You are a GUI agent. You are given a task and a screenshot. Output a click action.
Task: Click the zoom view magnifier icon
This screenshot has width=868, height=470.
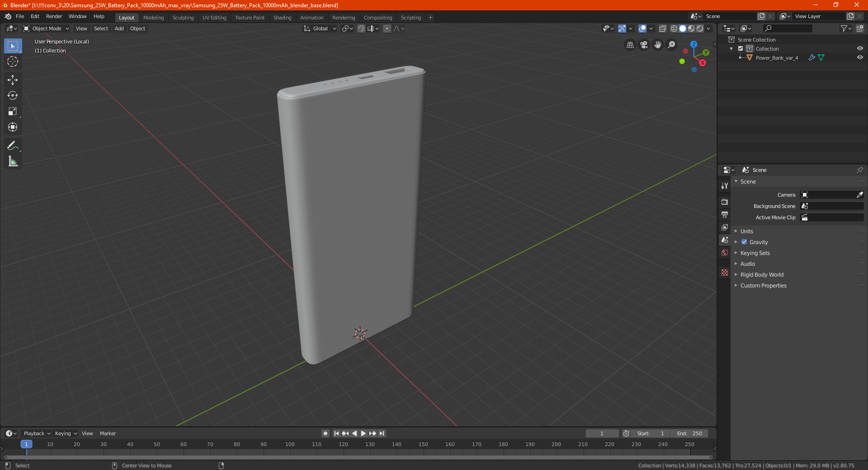pos(672,45)
